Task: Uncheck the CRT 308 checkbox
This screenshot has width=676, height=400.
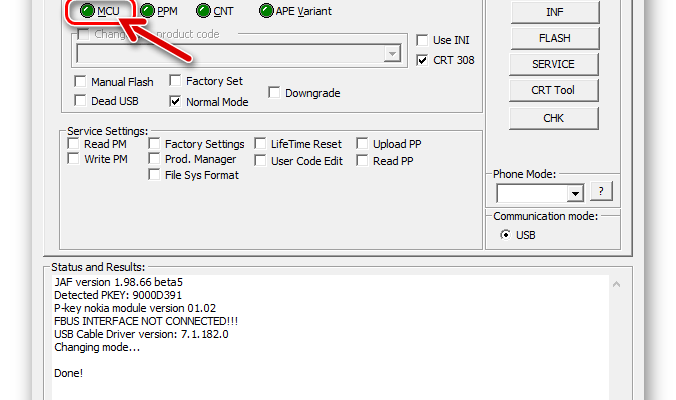Action: (423, 60)
